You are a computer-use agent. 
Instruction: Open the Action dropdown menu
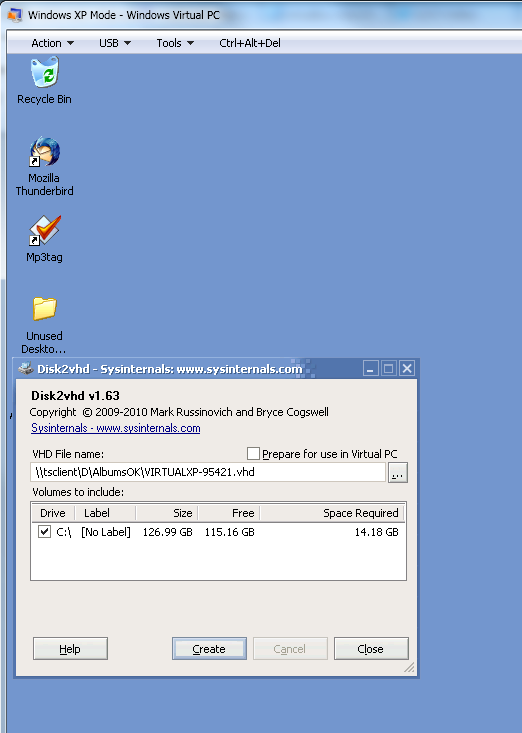(x=52, y=43)
